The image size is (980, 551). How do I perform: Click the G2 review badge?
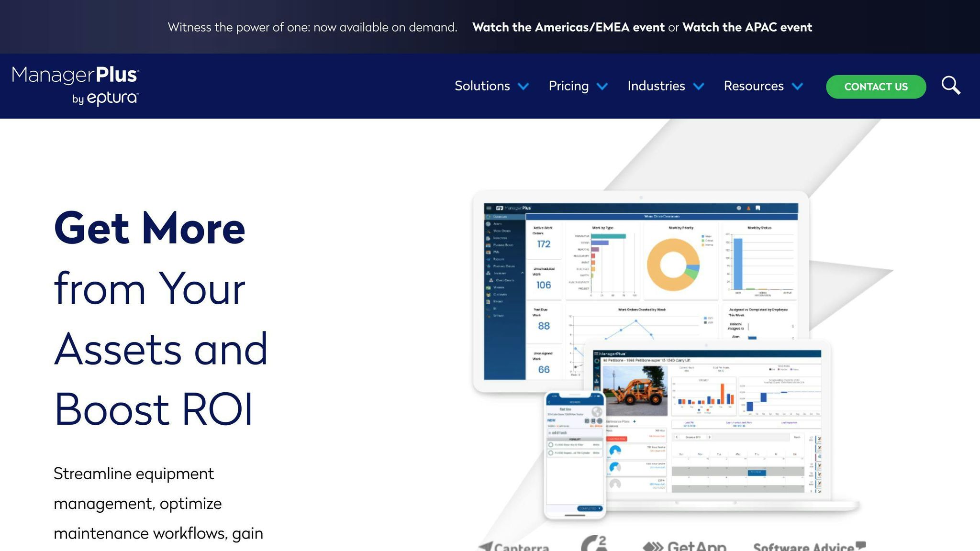pos(594,544)
